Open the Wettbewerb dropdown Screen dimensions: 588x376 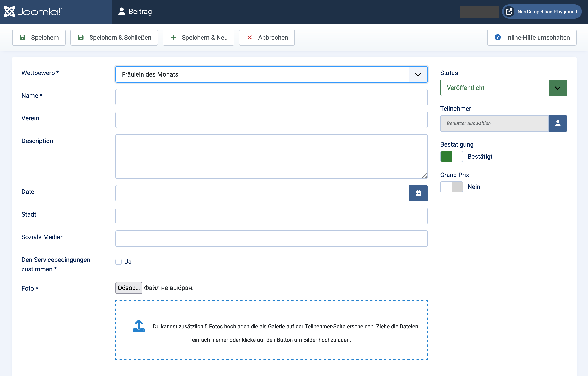click(x=271, y=74)
